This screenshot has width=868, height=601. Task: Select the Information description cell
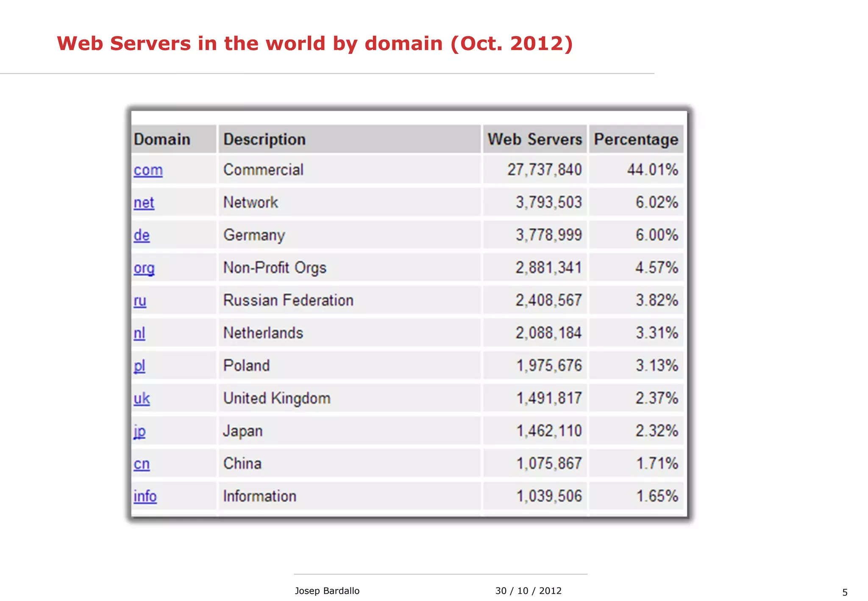point(350,496)
